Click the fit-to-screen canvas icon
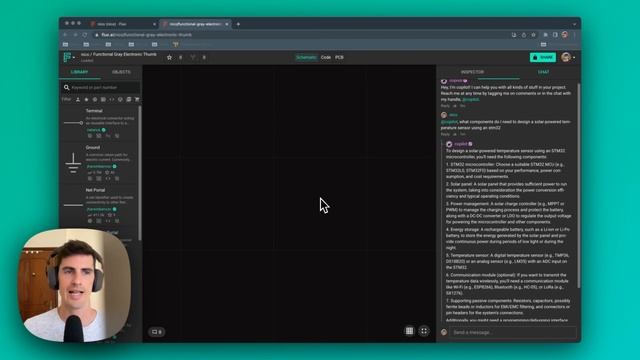 [424, 331]
